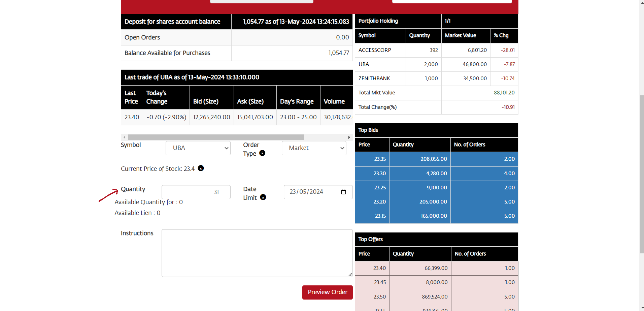Click the Current Price info icon
Screen dimensions: 644x311
point(201,168)
